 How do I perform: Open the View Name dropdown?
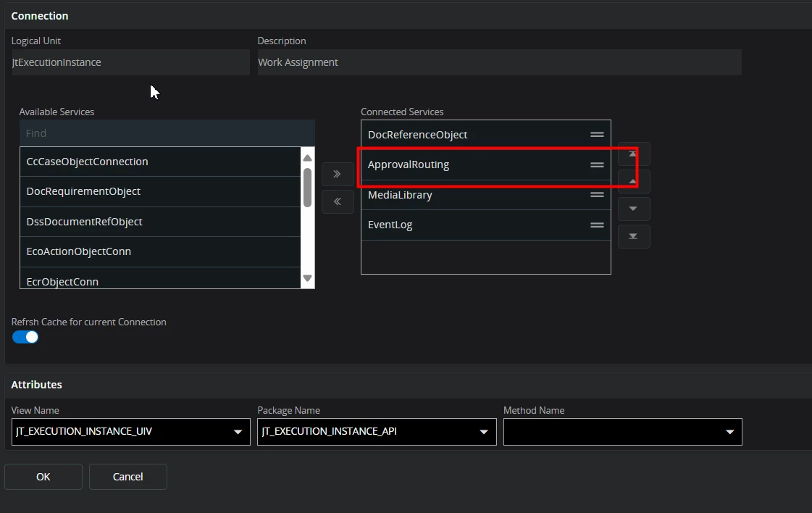pyautogui.click(x=237, y=433)
